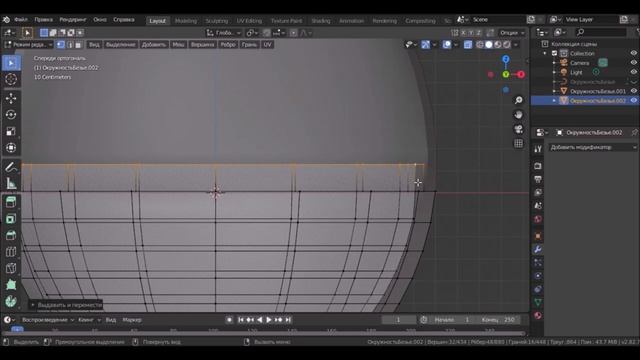640x360 pixels.
Task: Select the Inset Faces tool
Action: click(11, 219)
